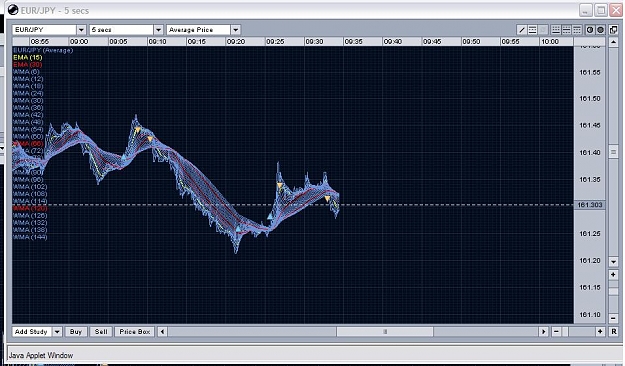Click the horizontal time scrollbar thumb
625x366 pixels.
coord(385,332)
